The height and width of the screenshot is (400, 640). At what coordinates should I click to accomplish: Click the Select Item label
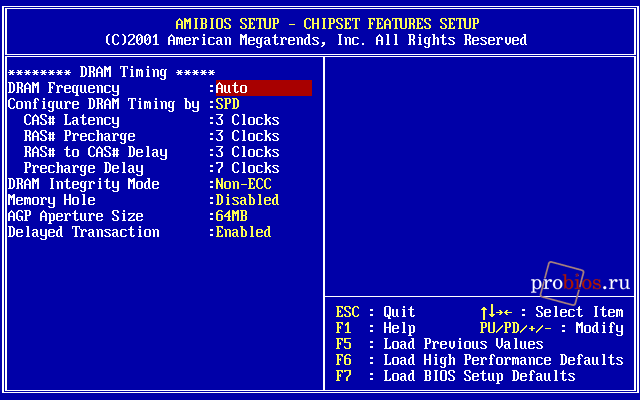point(580,312)
